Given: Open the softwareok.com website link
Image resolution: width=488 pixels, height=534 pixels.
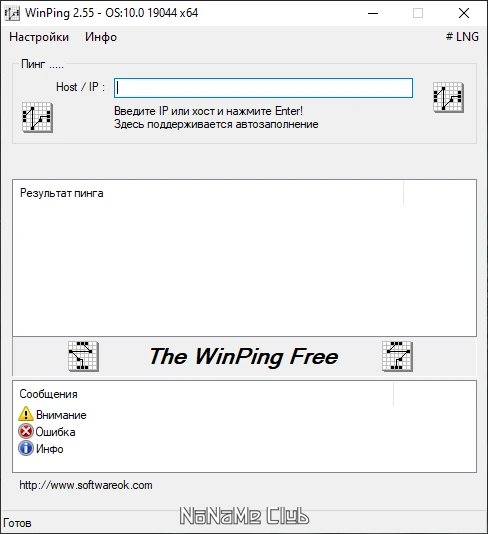Looking at the screenshot, I should pos(86,485).
